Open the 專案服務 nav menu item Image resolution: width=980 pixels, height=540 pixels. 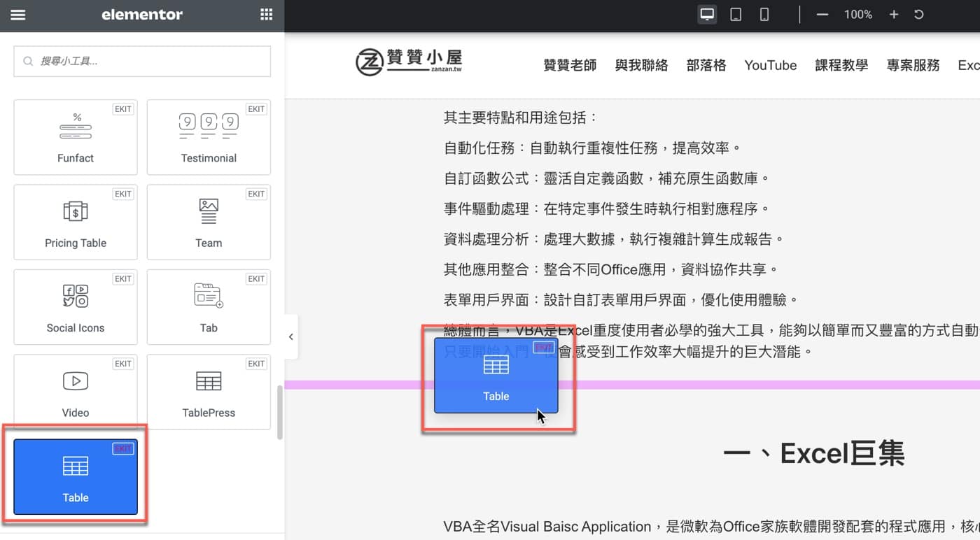913,65
